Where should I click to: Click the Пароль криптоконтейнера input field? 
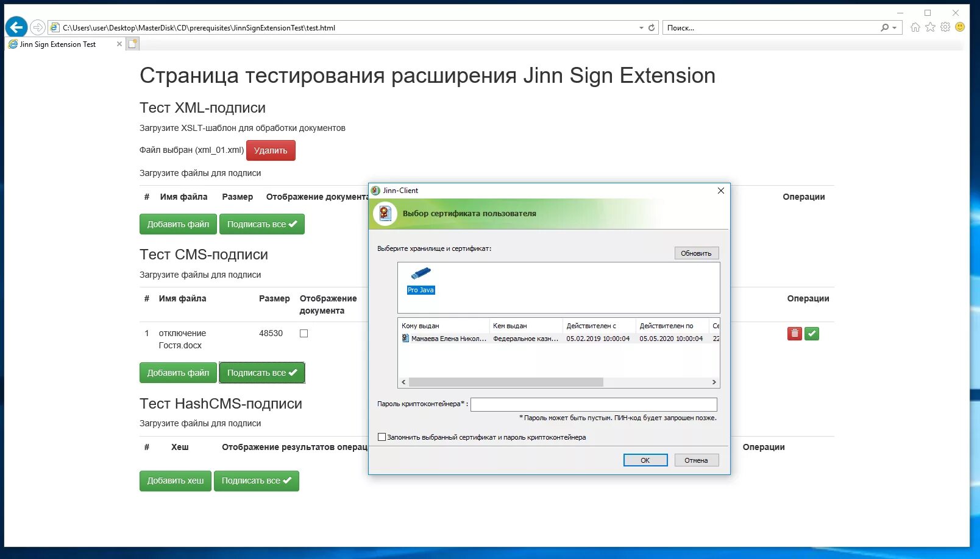(x=594, y=404)
